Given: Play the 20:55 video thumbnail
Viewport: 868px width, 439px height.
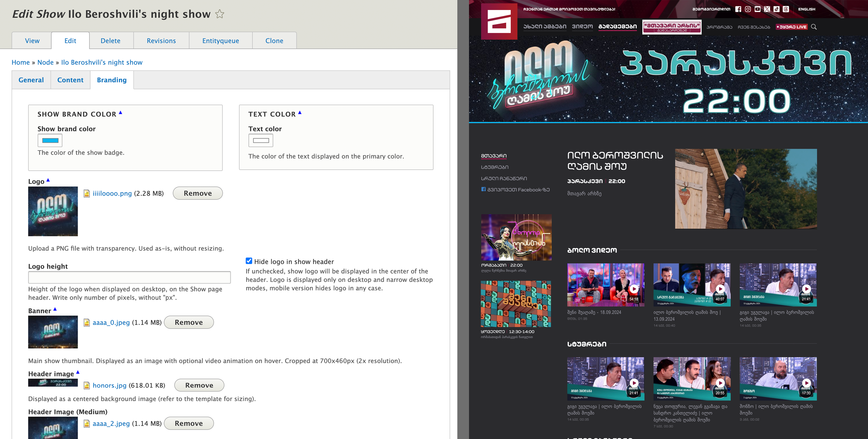Looking at the screenshot, I should 692,379.
